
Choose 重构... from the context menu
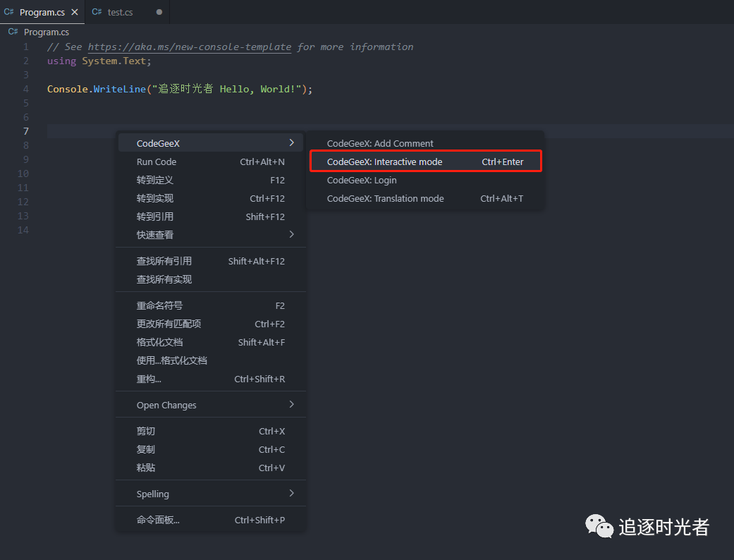211,379
